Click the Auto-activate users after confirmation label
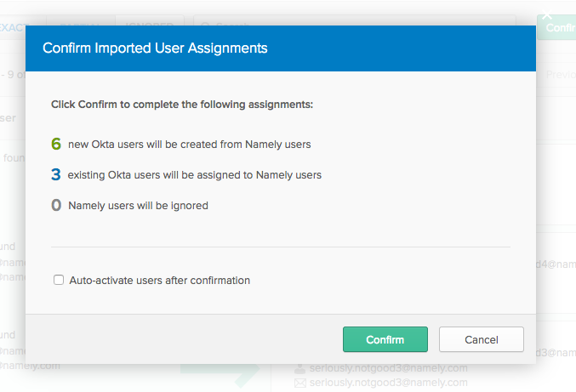This screenshot has width=576, height=392. pyautogui.click(x=159, y=280)
